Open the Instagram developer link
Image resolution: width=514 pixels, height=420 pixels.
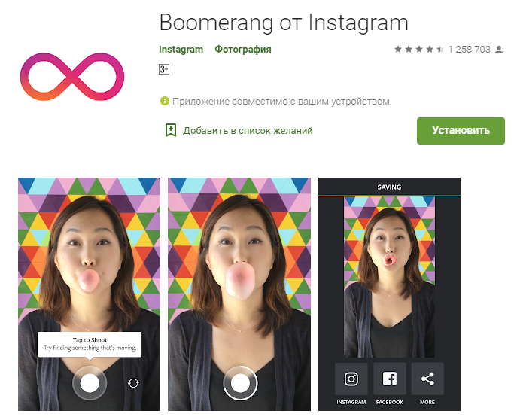[x=181, y=50]
